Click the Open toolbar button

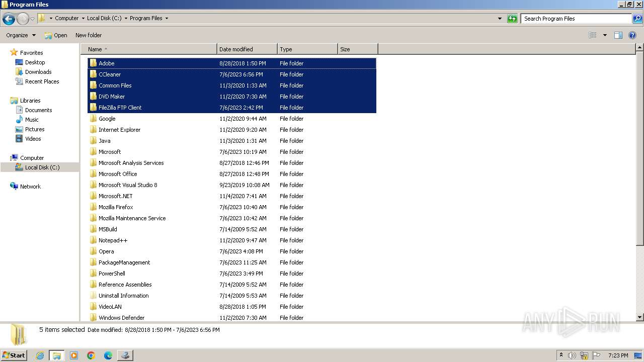click(x=55, y=35)
